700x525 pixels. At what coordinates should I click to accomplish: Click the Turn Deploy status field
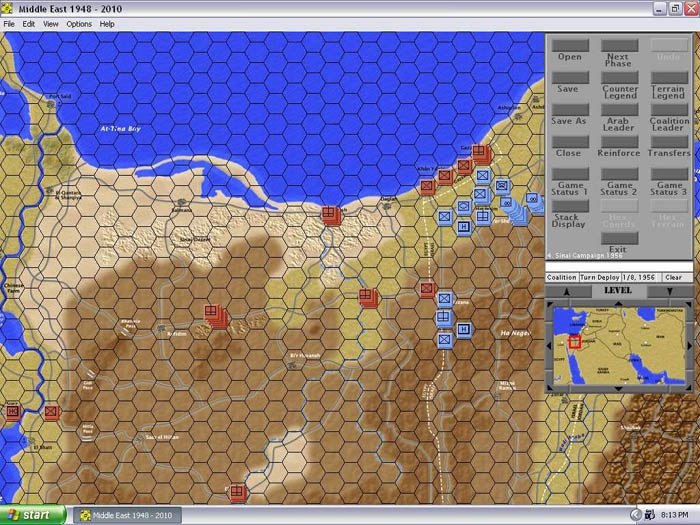click(600, 277)
